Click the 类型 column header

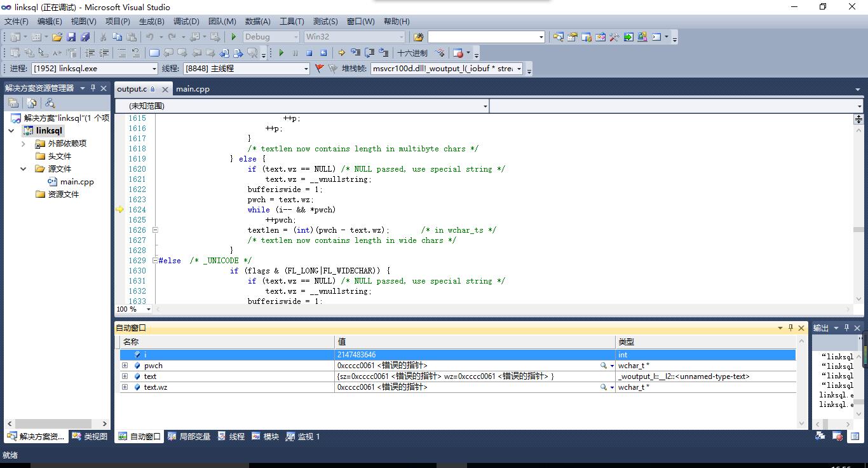[705, 342]
